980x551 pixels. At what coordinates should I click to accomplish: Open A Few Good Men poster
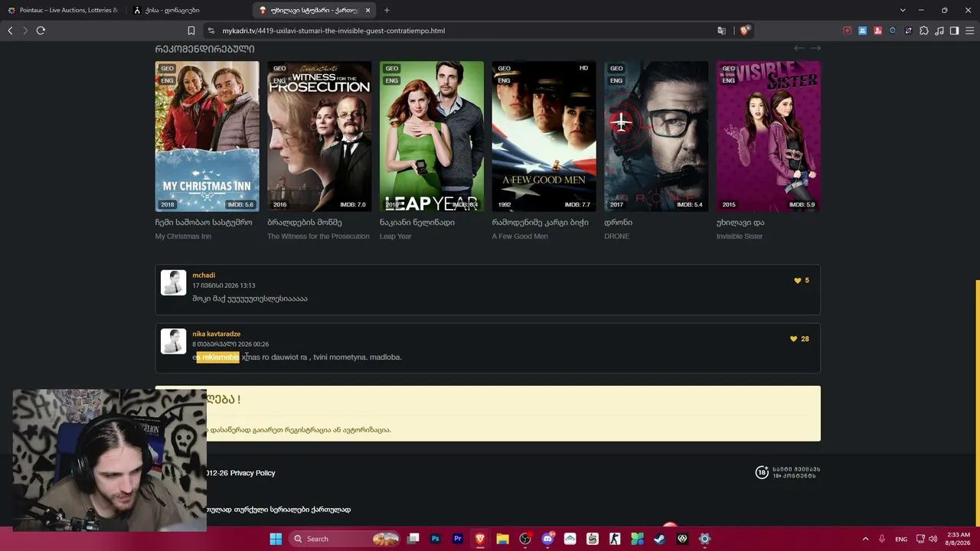544,136
